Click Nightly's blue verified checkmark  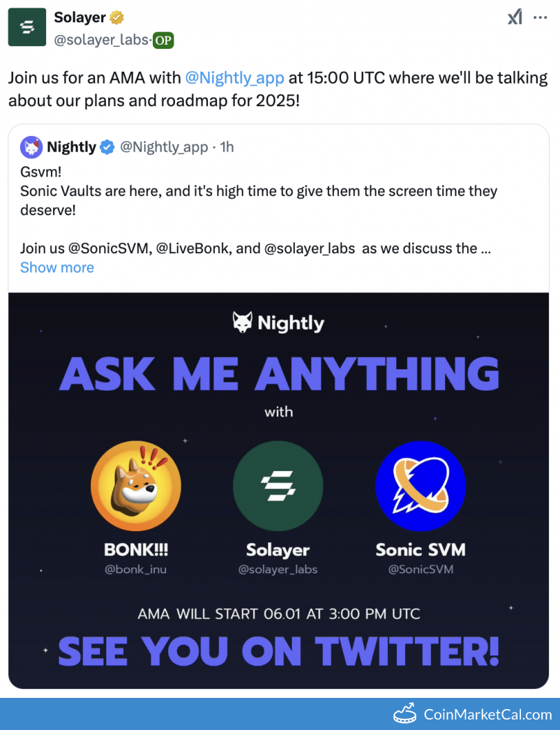107,147
